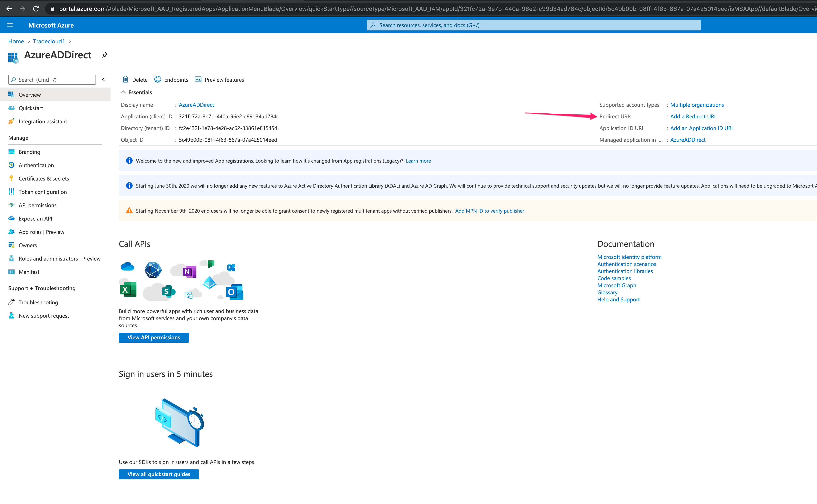
Task: Click New support request icon
Action: (x=11, y=315)
